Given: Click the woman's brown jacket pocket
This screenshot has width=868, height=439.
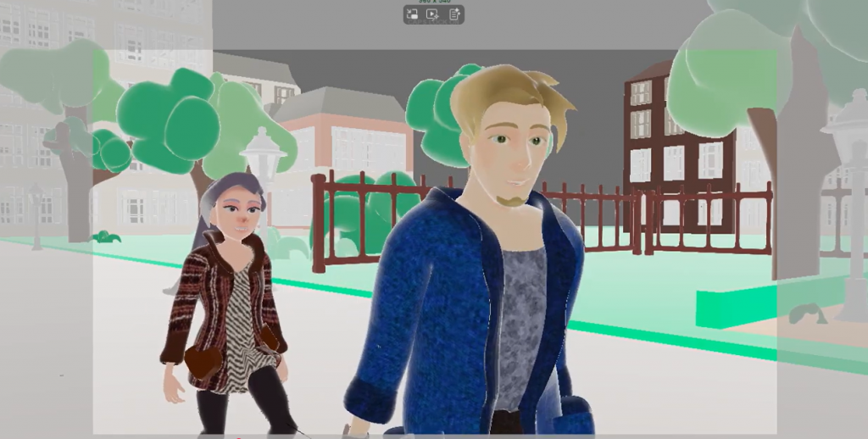Looking at the screenshot, I should click(203, 360).
